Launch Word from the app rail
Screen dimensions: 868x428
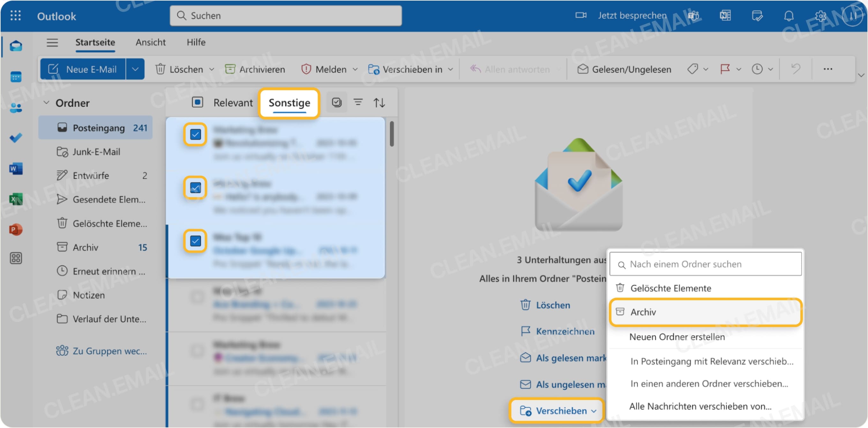[x=16, y=168]
